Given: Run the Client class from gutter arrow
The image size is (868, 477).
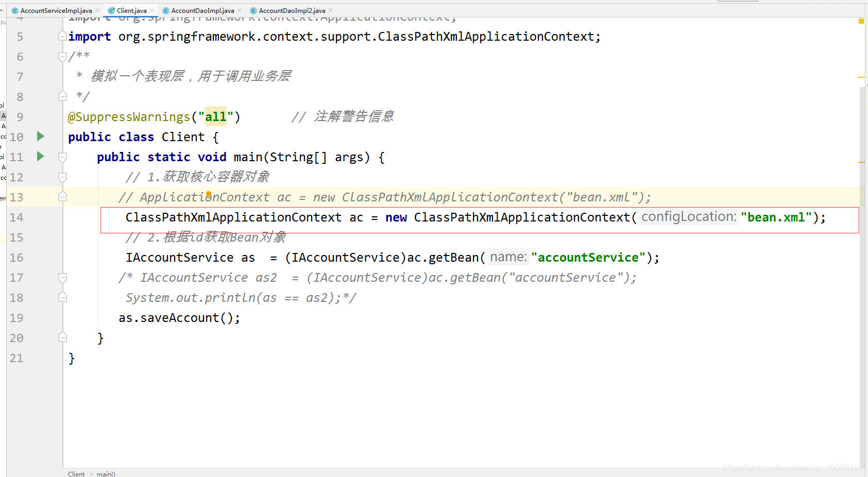Looking at the screenshot, I should click(x=41, y=136).
